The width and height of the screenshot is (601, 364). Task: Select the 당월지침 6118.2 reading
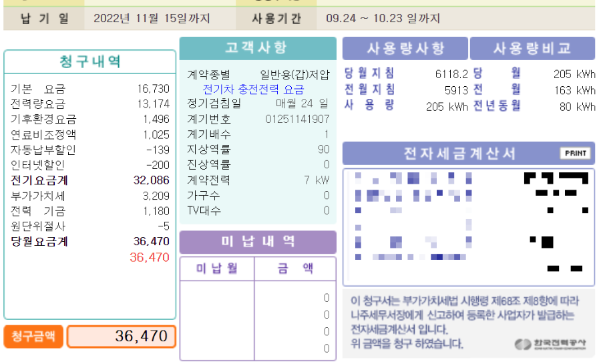point(451,74)
